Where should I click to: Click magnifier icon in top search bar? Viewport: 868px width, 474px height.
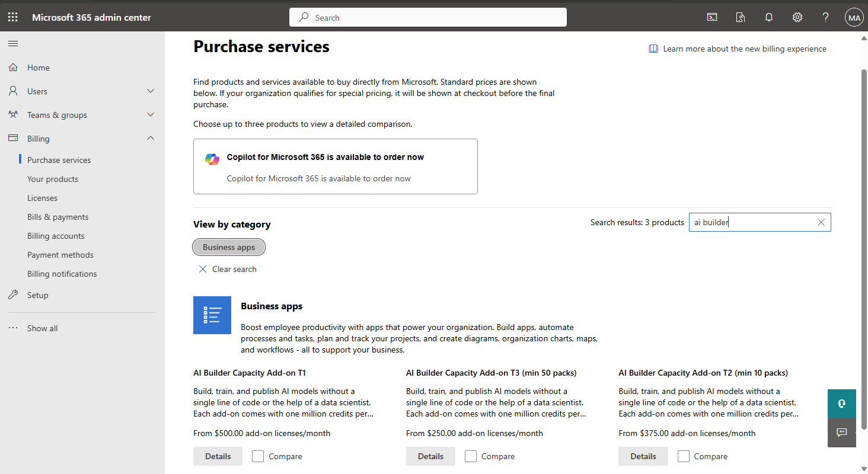click(304, 17)
